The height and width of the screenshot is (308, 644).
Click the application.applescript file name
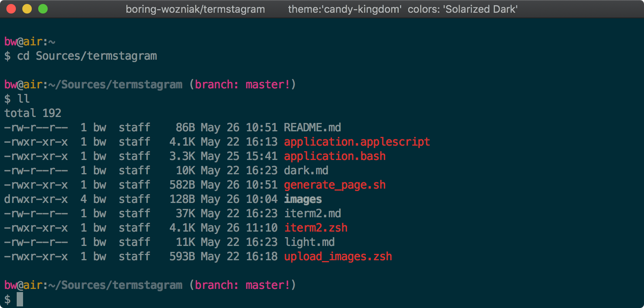click(357, 142)
